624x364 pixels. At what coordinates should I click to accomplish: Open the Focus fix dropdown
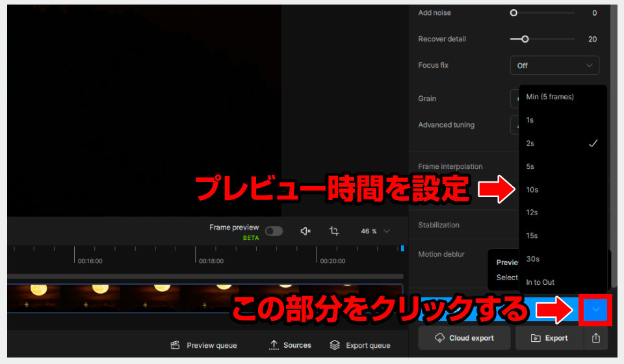coord(554,66)
